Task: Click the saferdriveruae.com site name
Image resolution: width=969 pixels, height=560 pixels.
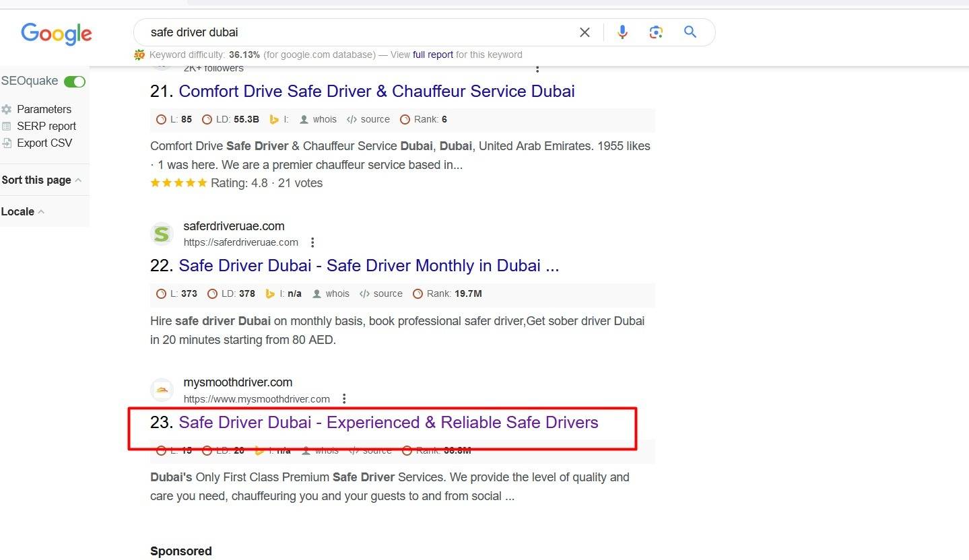Action: [x=234, y=226]
